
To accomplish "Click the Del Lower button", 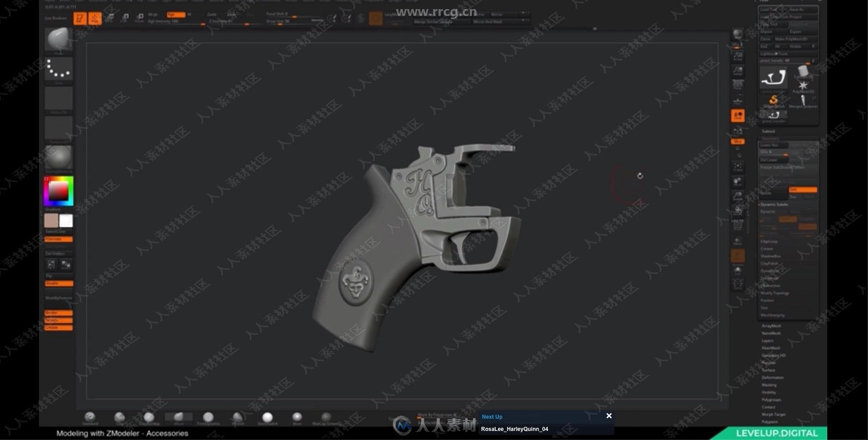I will pyautogui.click(x=774, y=159).
